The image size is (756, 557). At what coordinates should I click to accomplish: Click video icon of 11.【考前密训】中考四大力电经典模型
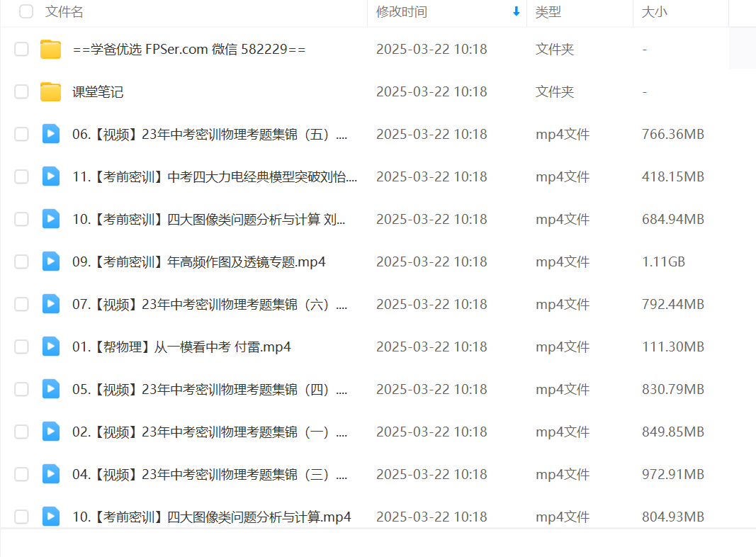tap(50, 176)
